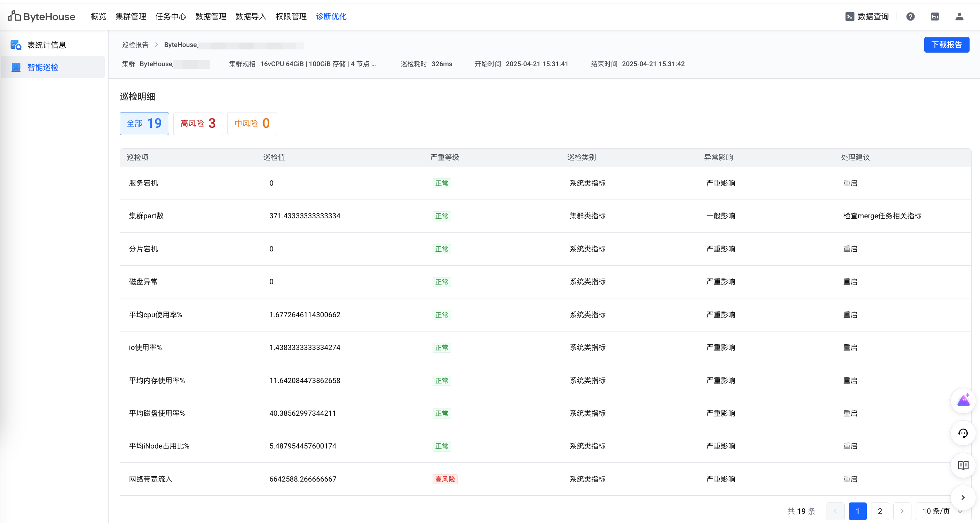Screen dimensions: 980x523
Task: Go to the next page arrow
Action: click(902, 511)
